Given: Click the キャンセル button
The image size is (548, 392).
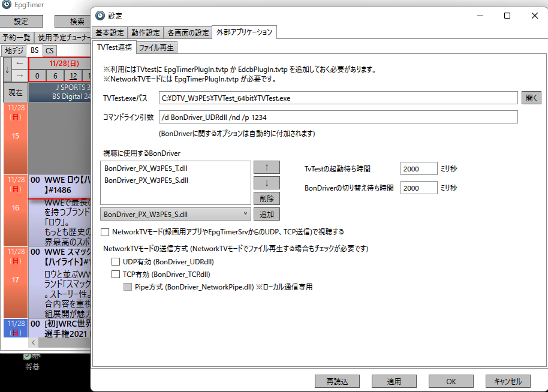Looking at the screenshot, I should pos(508,381).
